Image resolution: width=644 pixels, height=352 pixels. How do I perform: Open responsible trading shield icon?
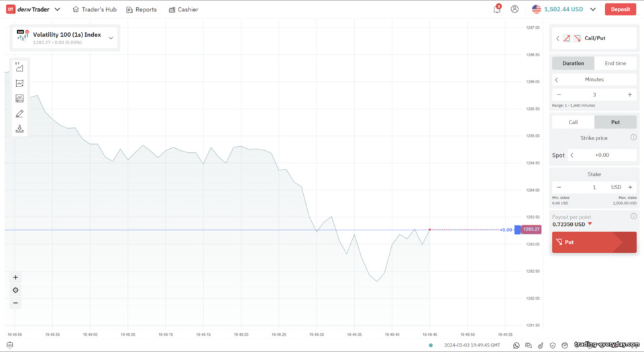(x=552, y=345)
